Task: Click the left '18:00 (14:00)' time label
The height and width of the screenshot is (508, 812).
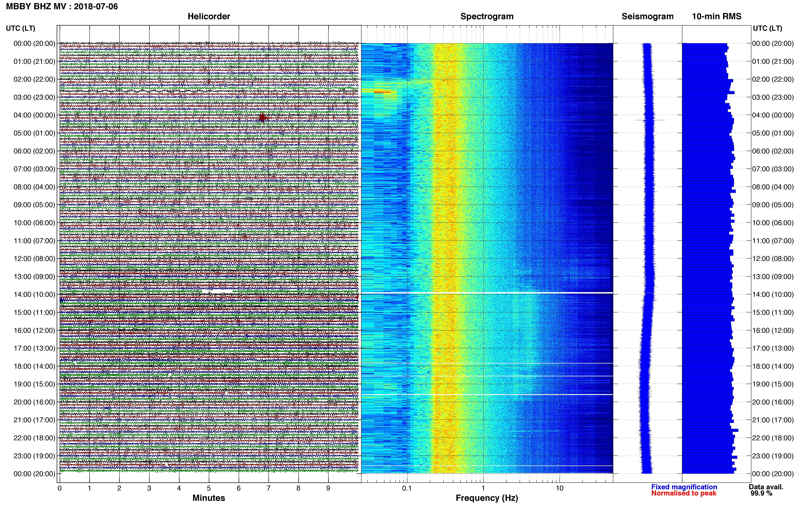Action: 34,366
